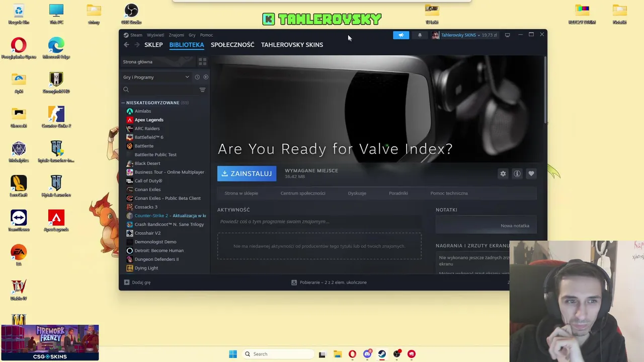The image size is (644, 362).
Task: Open the Gry menu
Action: pos(192,35)
